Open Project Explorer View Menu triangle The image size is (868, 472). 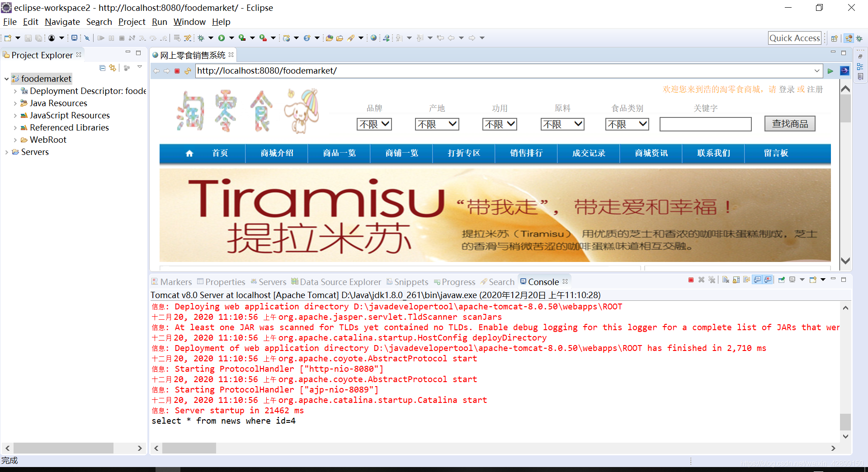pos(140,67)
